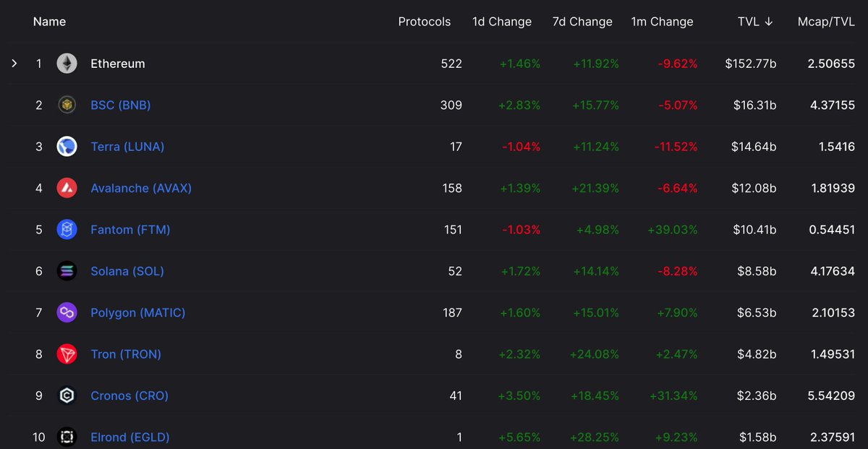This screenshot has width=868, height=449.
Task: Click Fantom's Mcap/TVL value 0.54451
Action: pyautogui.click(x=831, y=230)
